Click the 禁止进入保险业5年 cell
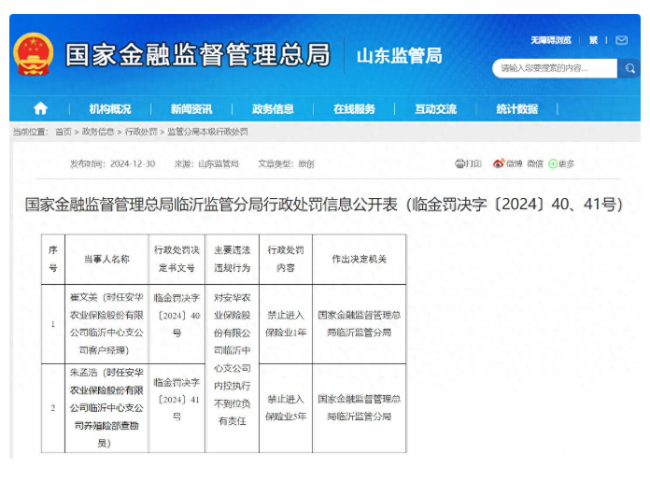The height and width of the screenshot is (481, 650). point(286,408)
